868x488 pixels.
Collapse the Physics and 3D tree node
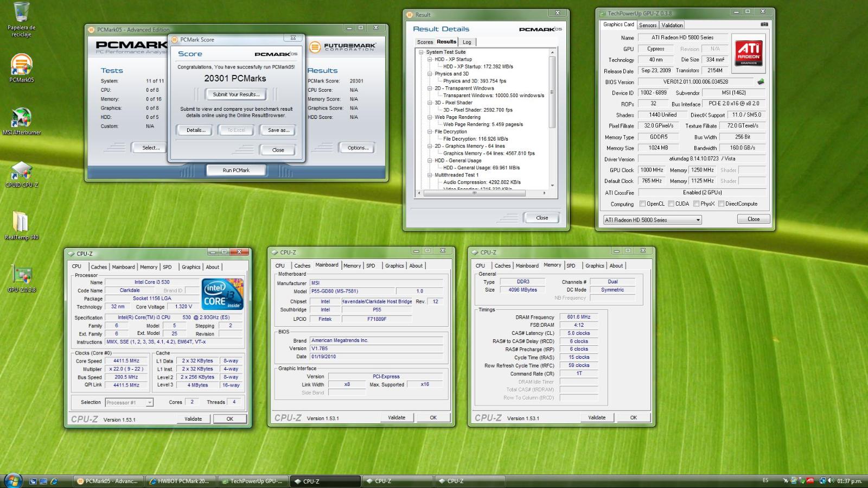[429, 74]
